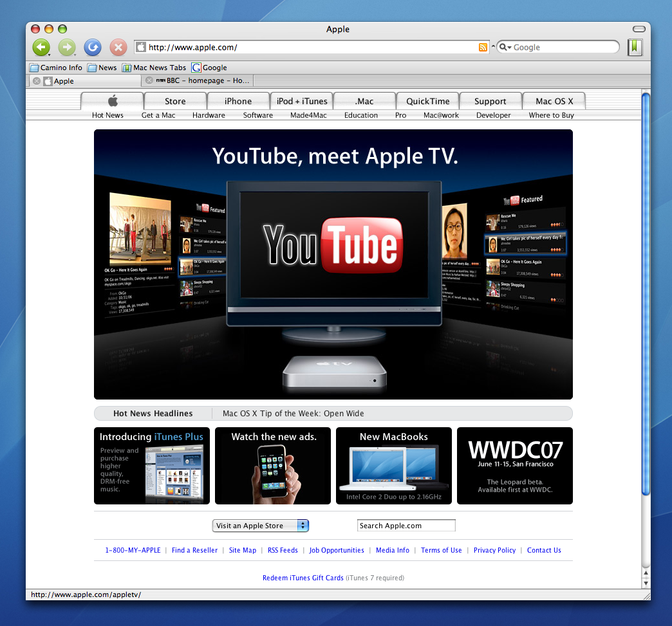Screen dimensions: 672x626
Task: Click the Hardware subnav link
Action: click(209, 115)
